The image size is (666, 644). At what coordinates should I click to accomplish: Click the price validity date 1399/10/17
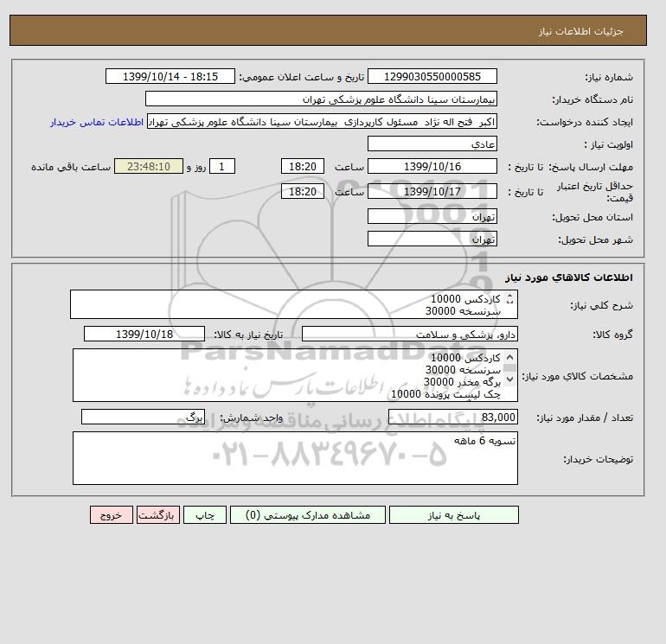pos(432,191)
